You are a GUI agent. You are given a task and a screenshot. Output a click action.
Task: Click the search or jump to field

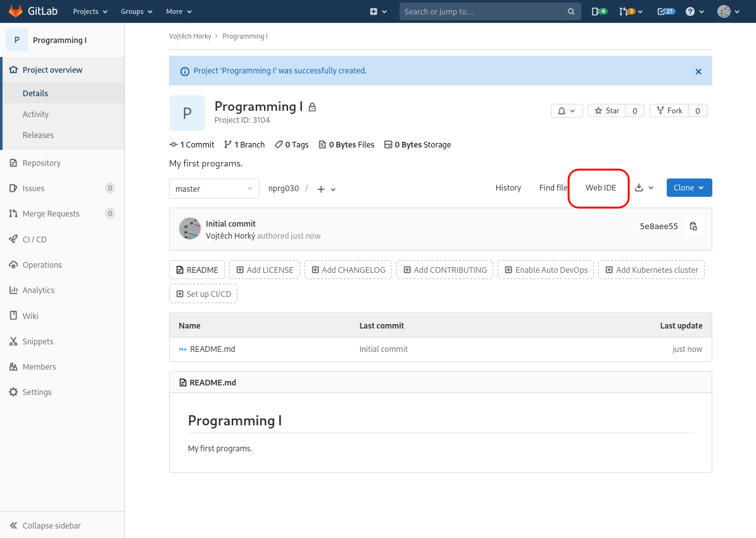[x=484, y=11]
